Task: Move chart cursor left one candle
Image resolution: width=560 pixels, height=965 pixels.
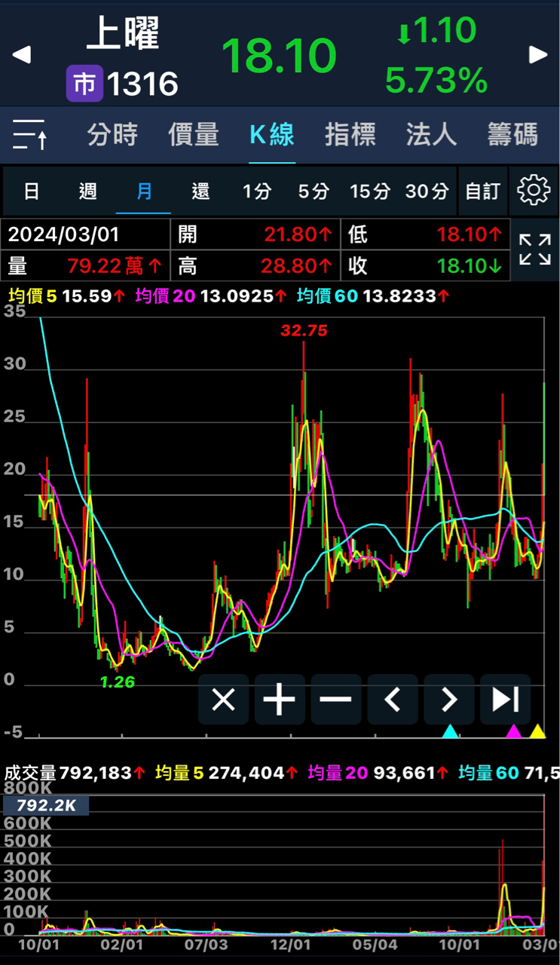Action: click(x=392, y=700)
